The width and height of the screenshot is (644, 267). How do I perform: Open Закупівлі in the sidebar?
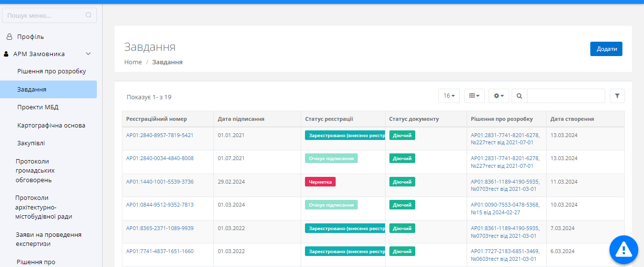(x=31, y=143)
